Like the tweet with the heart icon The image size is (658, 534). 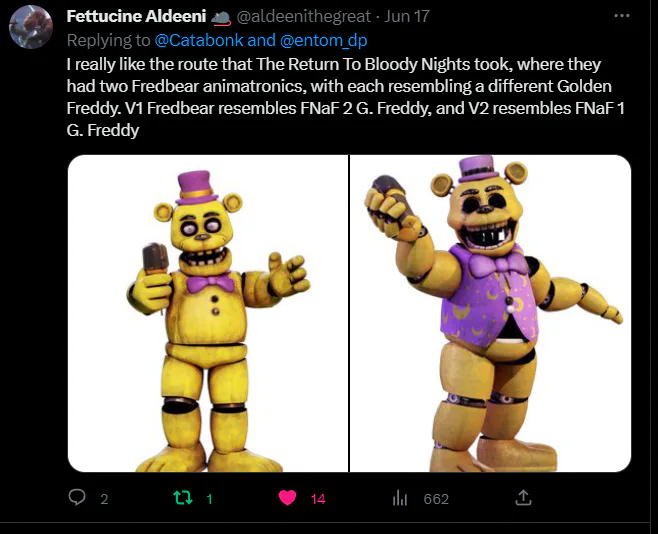coord(288,498)
